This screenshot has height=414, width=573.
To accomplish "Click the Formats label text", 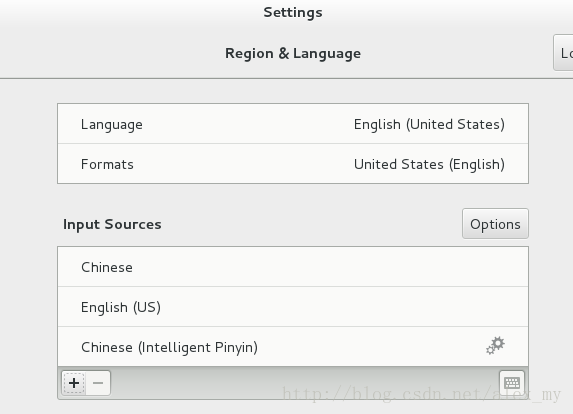I will click(107, 164).
